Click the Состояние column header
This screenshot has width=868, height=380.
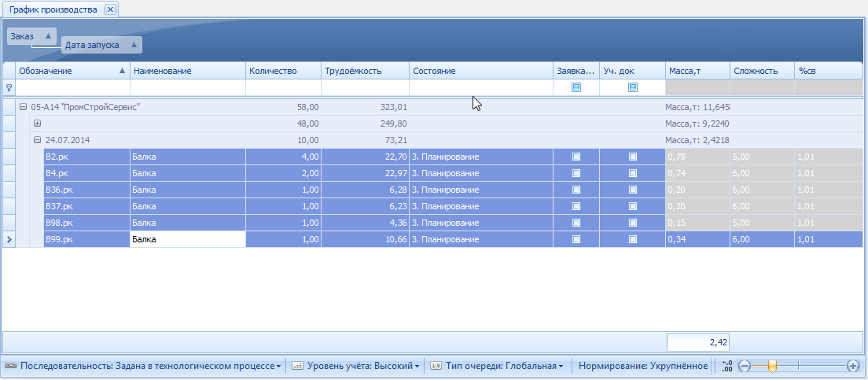click(x=481, y=71)
